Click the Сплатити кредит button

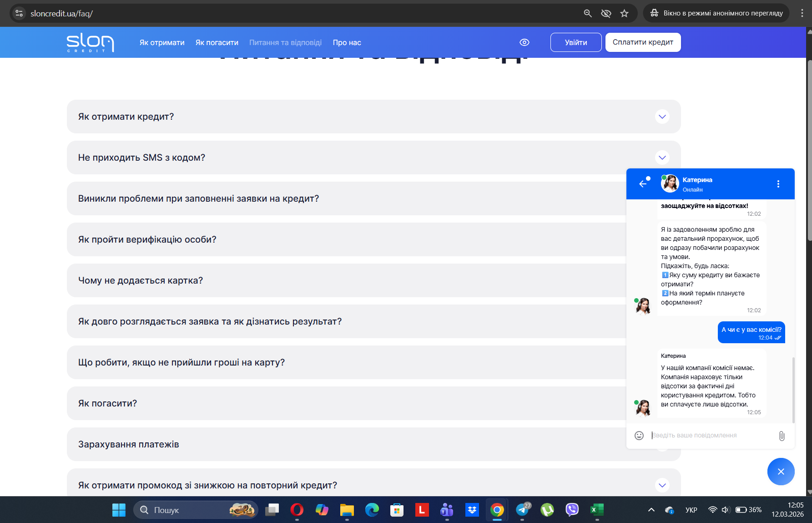643,42
